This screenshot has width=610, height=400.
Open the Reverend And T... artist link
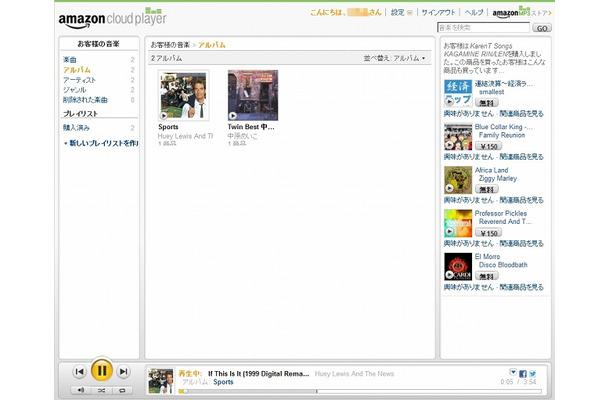pos(505,221)
